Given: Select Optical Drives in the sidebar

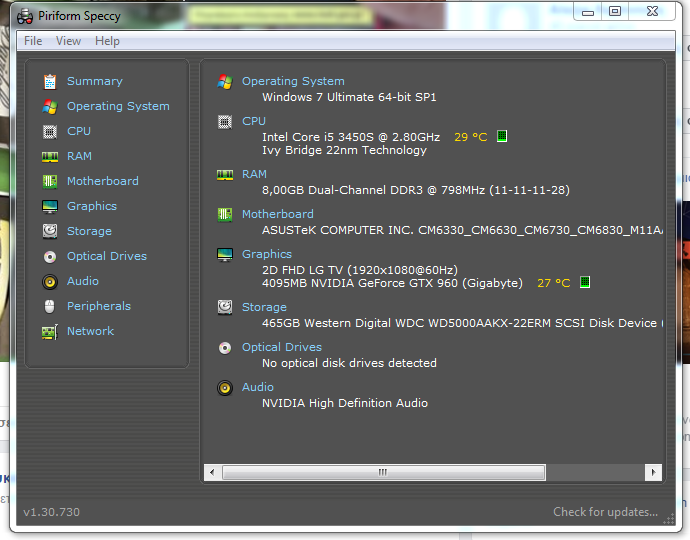Looking at the screenshot, I should point(106,256).
